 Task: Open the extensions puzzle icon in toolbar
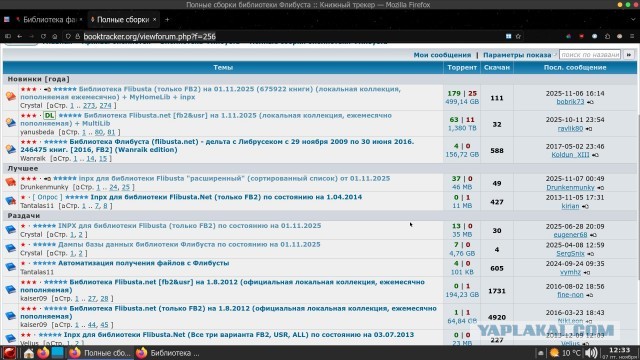[607, 36]
